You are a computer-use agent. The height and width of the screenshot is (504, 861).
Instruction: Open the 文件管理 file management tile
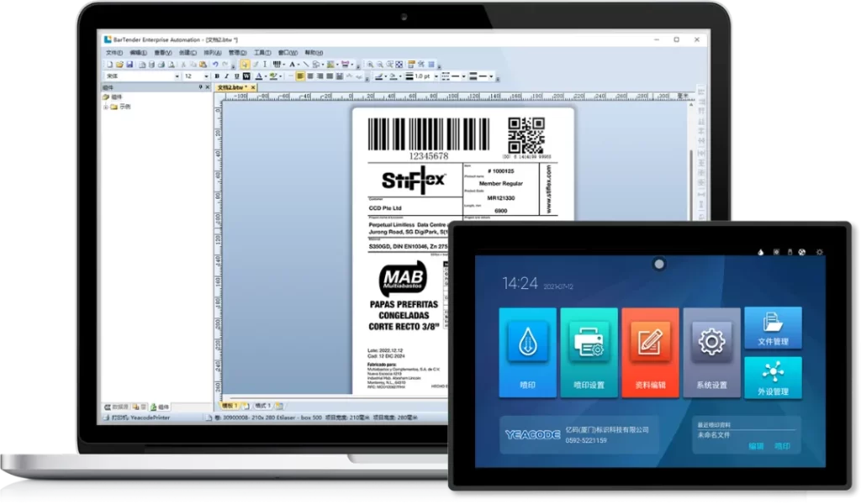[772, 328]
